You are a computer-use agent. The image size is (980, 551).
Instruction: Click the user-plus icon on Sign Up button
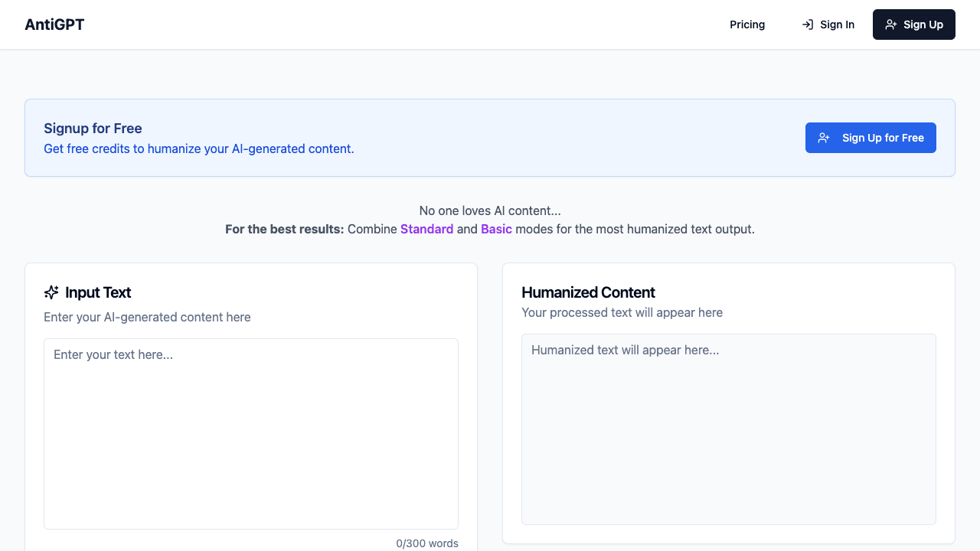(x=890, y=24)
